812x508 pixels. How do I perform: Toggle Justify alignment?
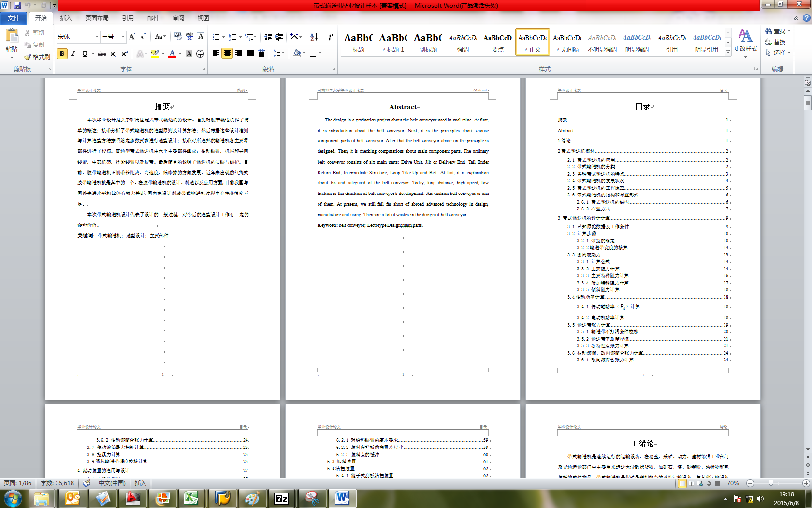(250, 53)
